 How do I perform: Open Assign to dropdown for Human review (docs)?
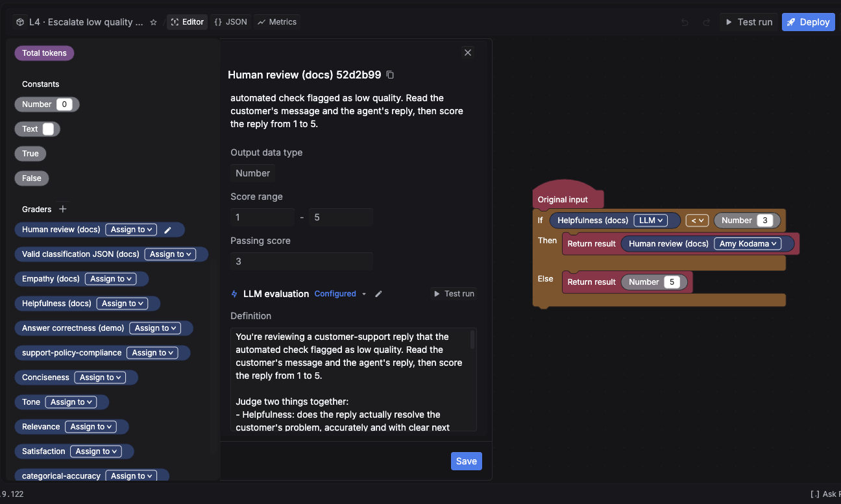pyautogui.click(x=131, y=230)
